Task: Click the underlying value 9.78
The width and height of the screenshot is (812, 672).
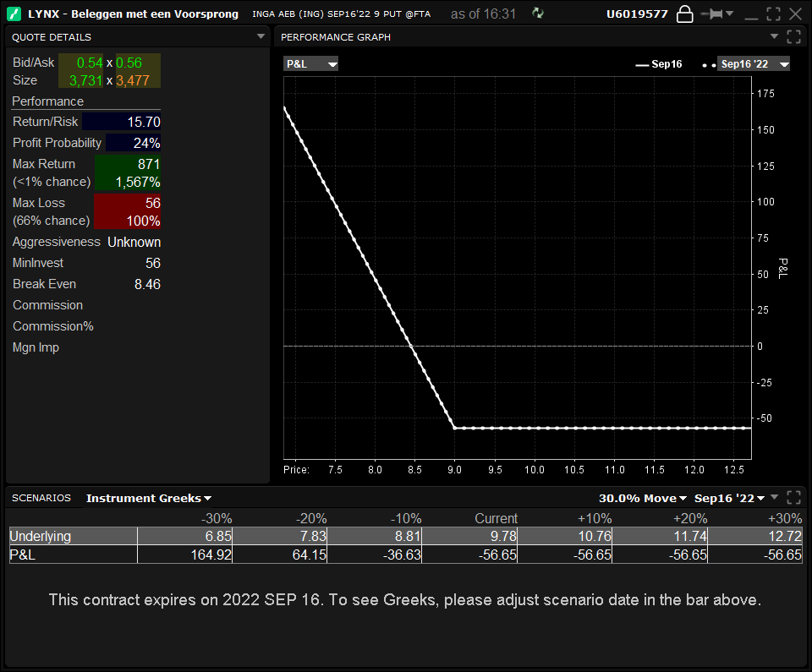Action: (x=504, y=536)
